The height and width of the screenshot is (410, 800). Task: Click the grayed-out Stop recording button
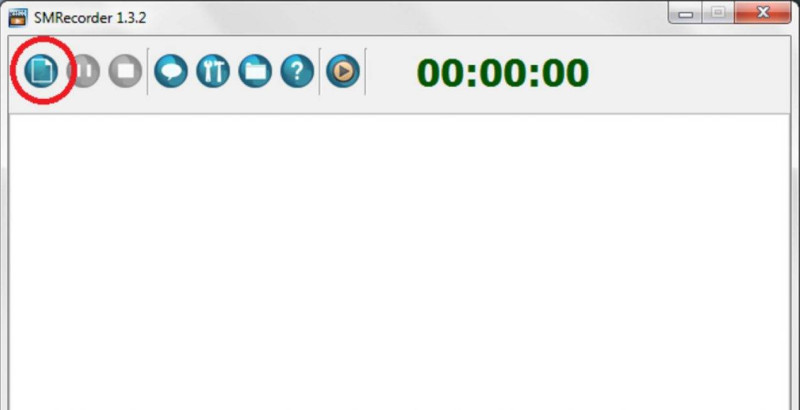[125, 71]
